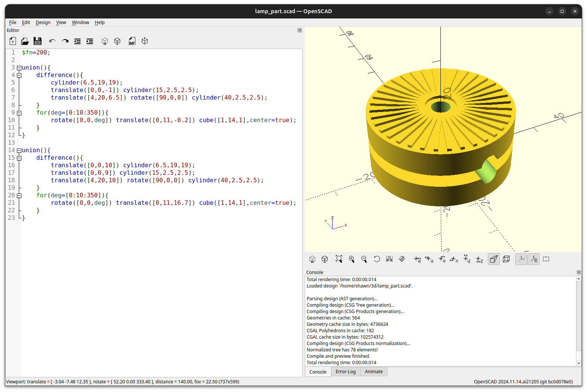Set view direction to +Y
The image size is (587, 392).
pyautogui.click(x=442, y=259)
